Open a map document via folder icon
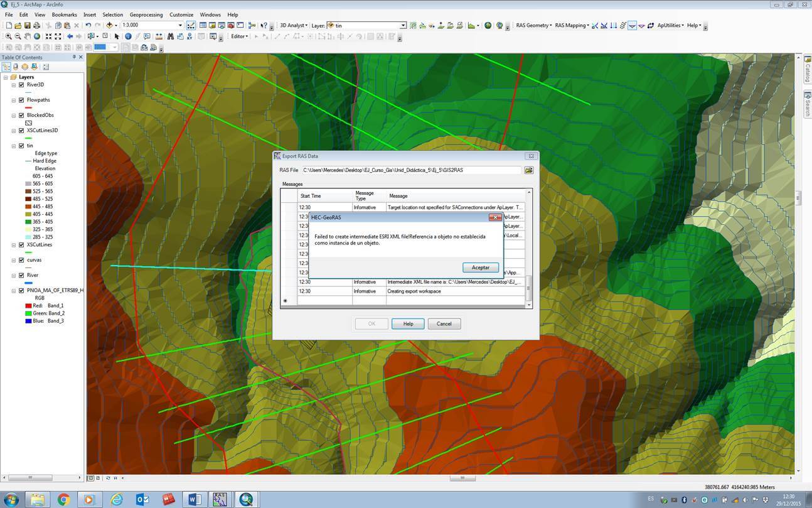Screen dimensions: 812x508 18,25
